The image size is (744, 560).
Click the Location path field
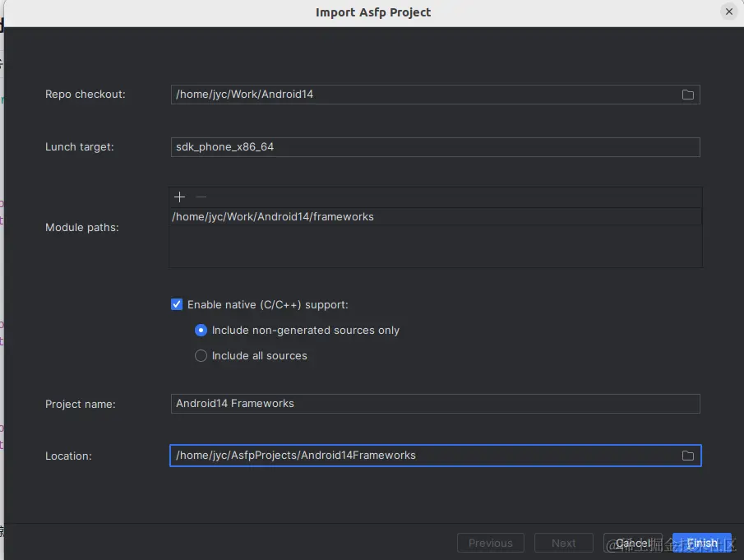pos(411,456)
